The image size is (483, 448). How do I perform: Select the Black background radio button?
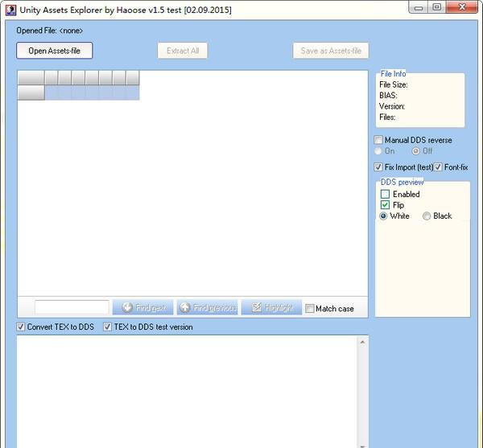coord(427,216)
